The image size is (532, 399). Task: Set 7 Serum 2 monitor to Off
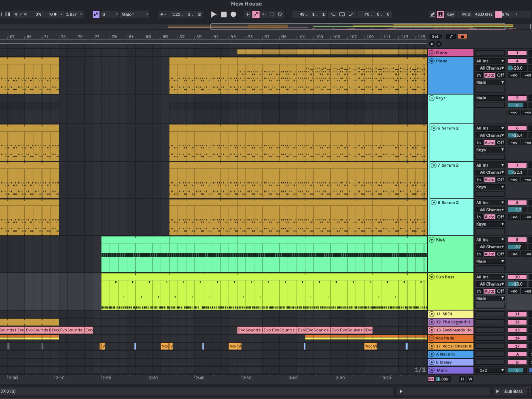click(x=501, y=180)
